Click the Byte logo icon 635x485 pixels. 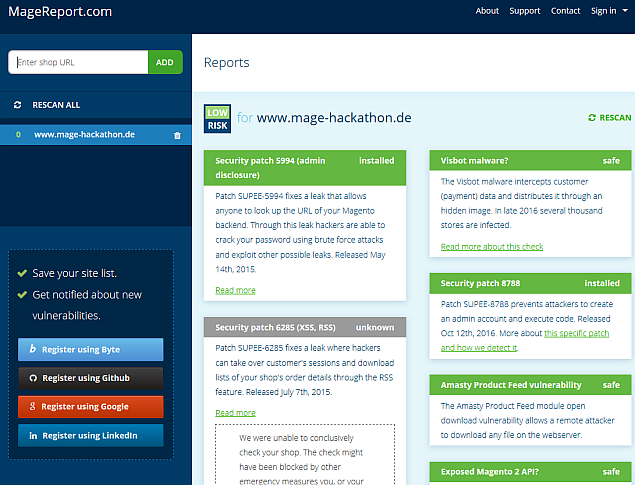(x=33, y=349)
